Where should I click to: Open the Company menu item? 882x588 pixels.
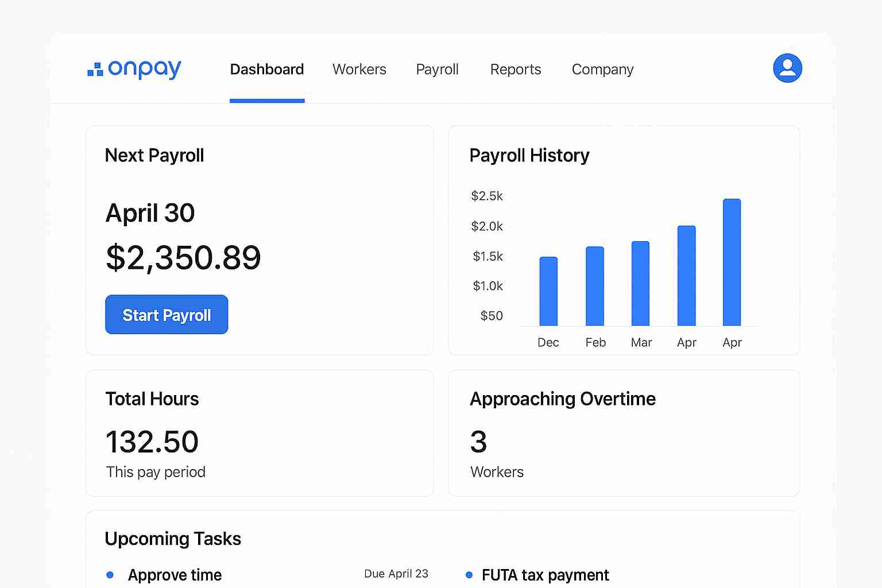(602, 69)
